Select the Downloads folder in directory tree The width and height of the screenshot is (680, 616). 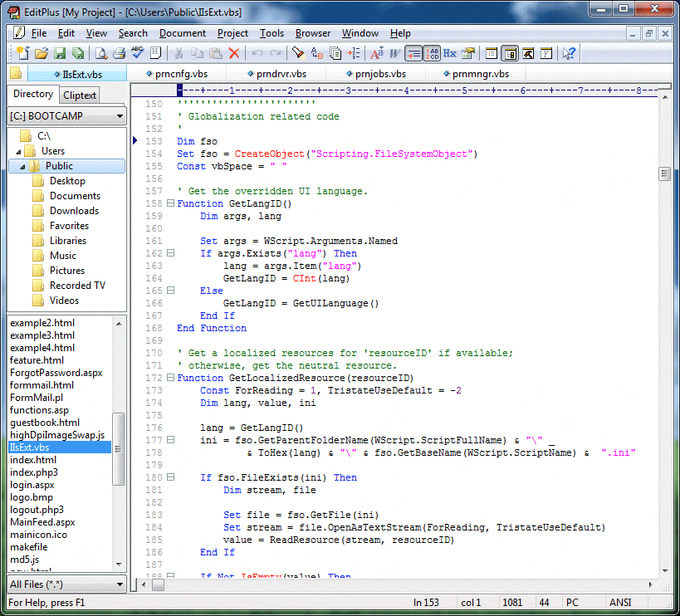74,211
